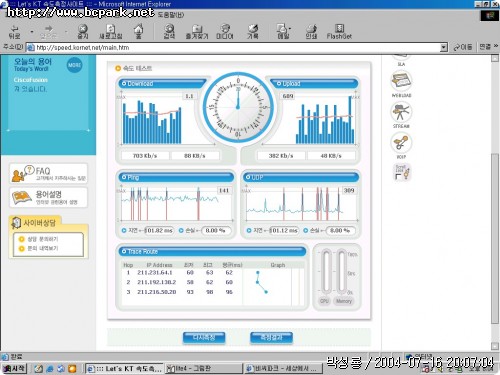Image resolution: width=500 pixels, height=375 pixels.
Task: Click the right blue result button
Action: [x=271, y=338]
